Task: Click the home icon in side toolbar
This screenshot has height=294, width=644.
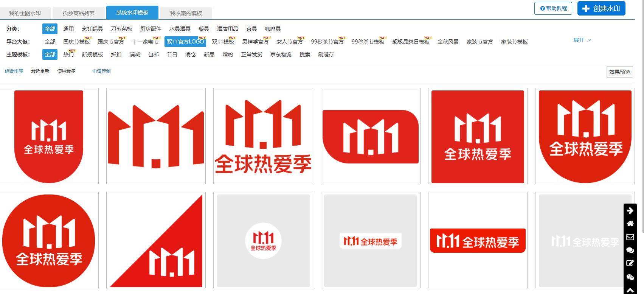Action: point(630,224)
